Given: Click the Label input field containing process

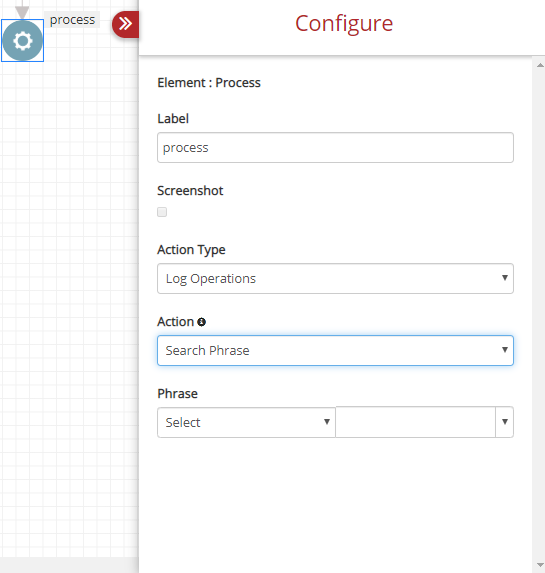Looking at the screenshot, I should click(335, 148).
